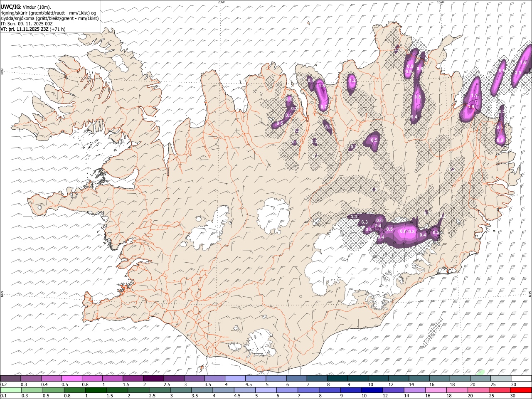
Task: Click the valid time 'VT: þri. 11.11.2025 23Z'
Action: [x=25, y=29]
